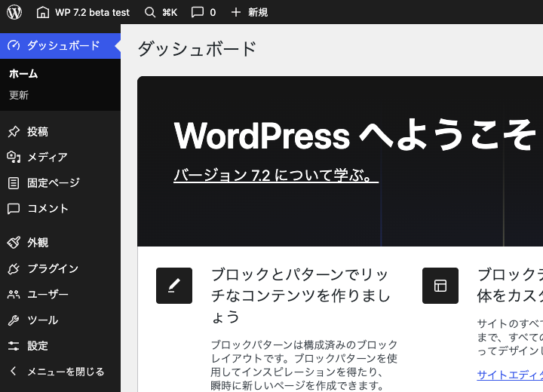The image size is (543, 392).
Task: Click the page icon for 固定ページ
Action: pyautogui.click(x=14, y=183)
